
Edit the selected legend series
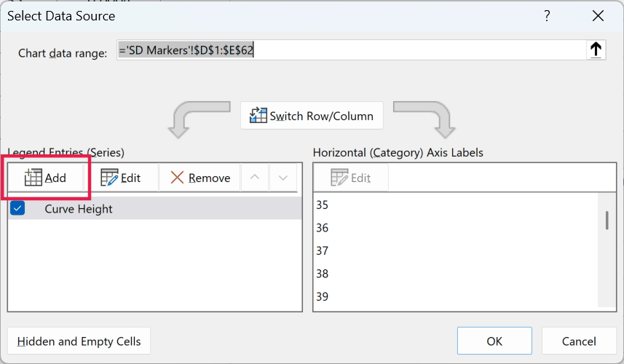[x=121, y=178]
